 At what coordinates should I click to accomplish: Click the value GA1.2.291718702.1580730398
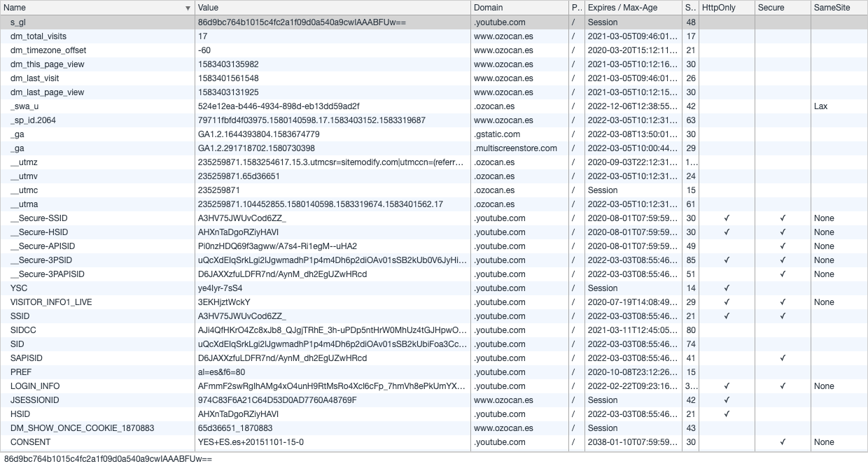[x=256, y=148]
